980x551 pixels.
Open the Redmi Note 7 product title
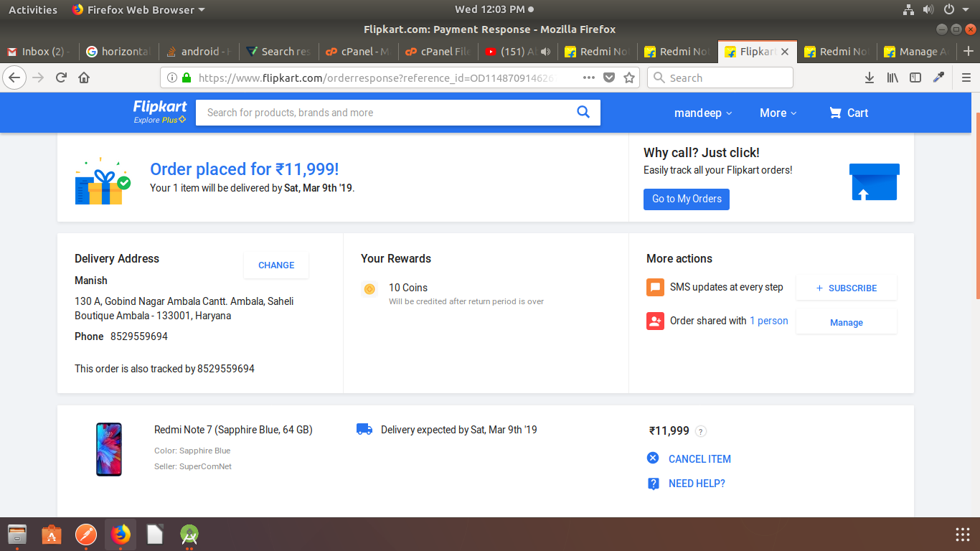[x=233, y=430]
